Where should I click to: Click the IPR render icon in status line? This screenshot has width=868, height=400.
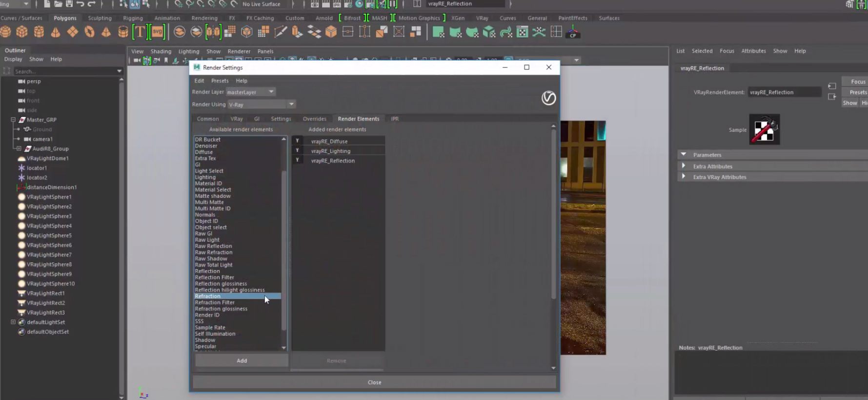[x=337, y=4]
